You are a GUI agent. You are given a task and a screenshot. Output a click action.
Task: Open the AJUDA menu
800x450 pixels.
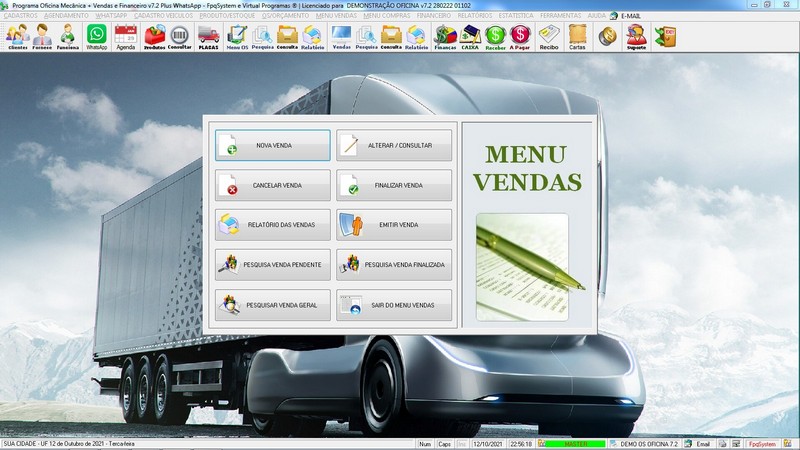[596, 16]
